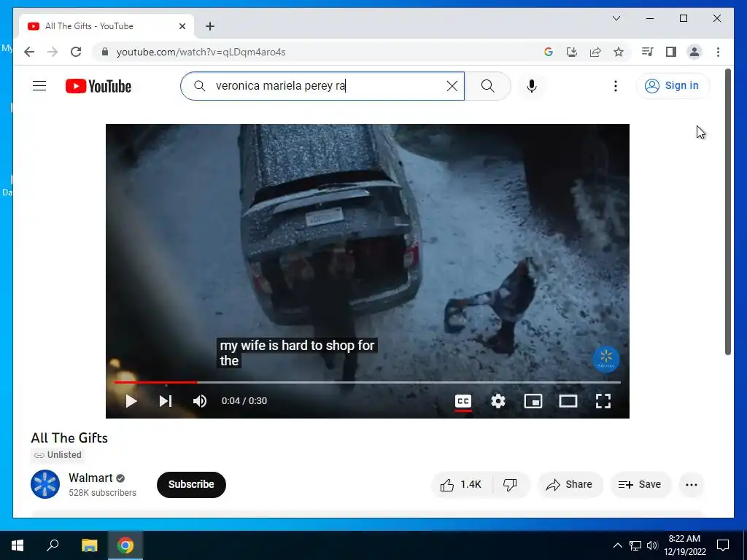This screenshot has height=560, width=747.
Task: Click the address bar URL
Action: point(201,52)
